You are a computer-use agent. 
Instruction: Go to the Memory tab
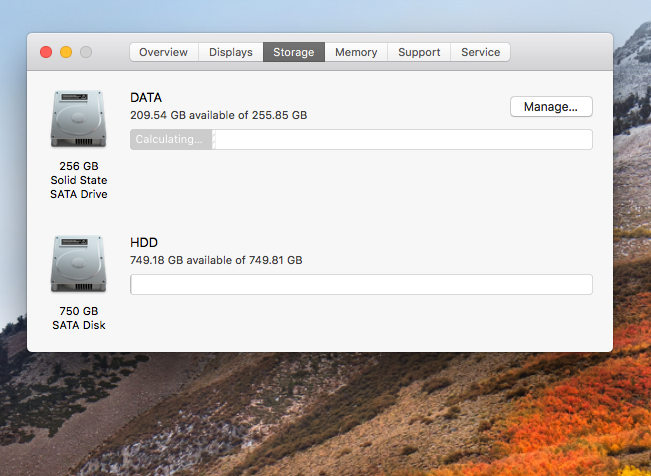pyautogui.click(x=356, y=52)
